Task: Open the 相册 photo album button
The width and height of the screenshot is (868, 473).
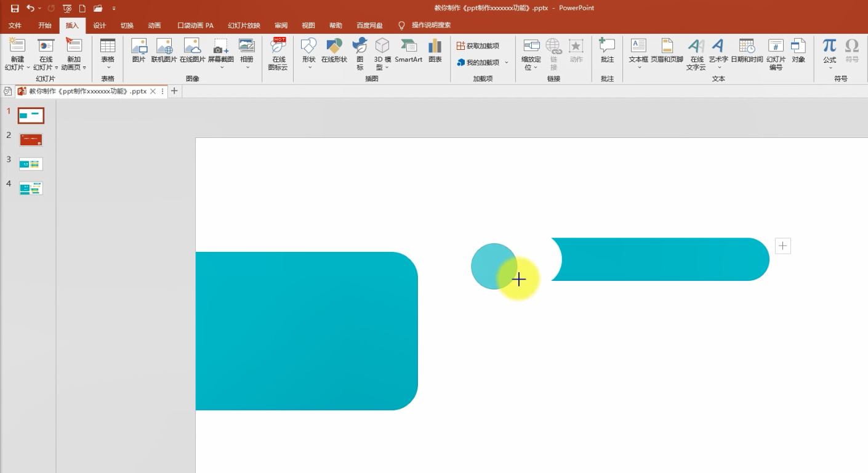Action: point(247,54)
